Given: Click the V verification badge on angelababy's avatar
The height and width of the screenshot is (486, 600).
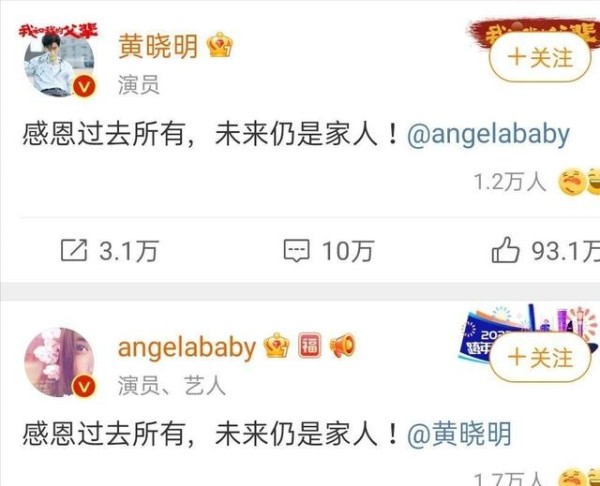Looking at the screenshot, I should 84,387.
